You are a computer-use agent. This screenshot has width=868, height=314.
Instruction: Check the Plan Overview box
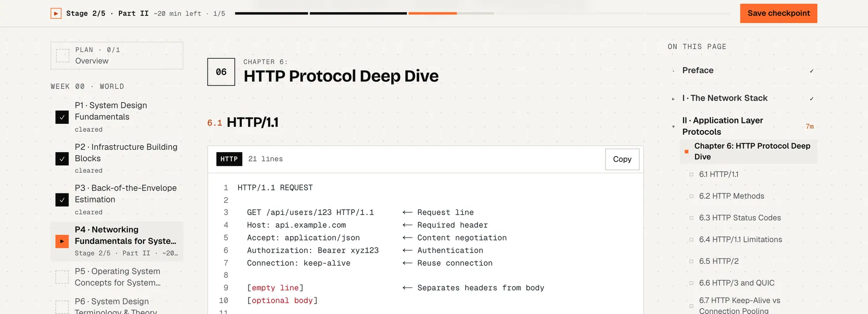click(63, 55)
